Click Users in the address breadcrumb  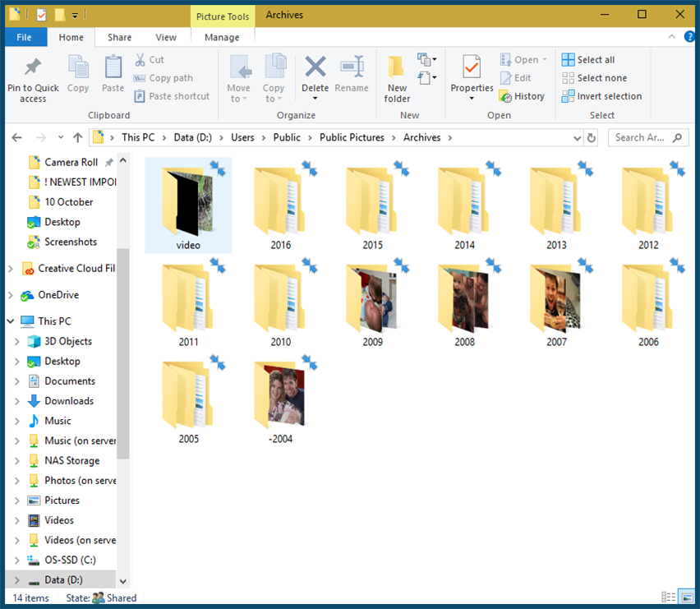242,137
